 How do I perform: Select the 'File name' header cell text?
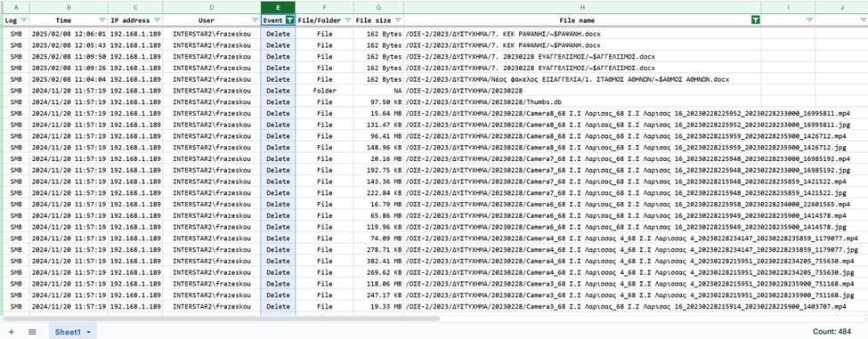(577, 20)
